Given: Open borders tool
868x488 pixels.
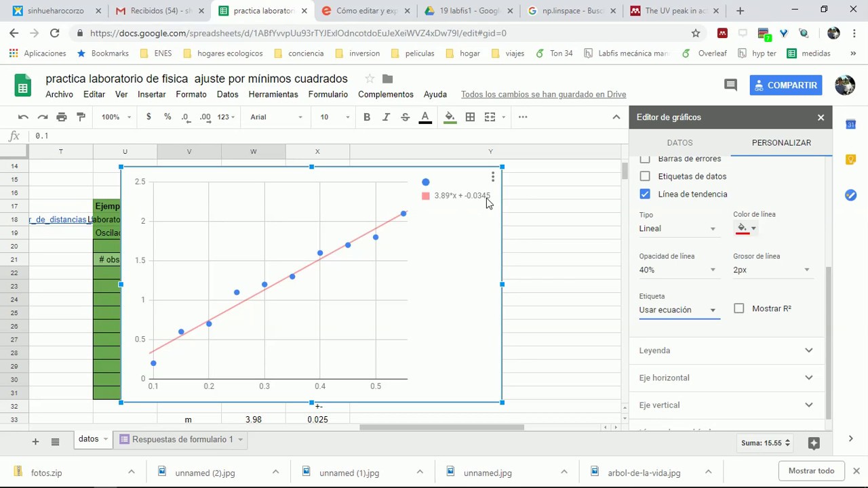Looking at the screenshot, I should (470, 117).
